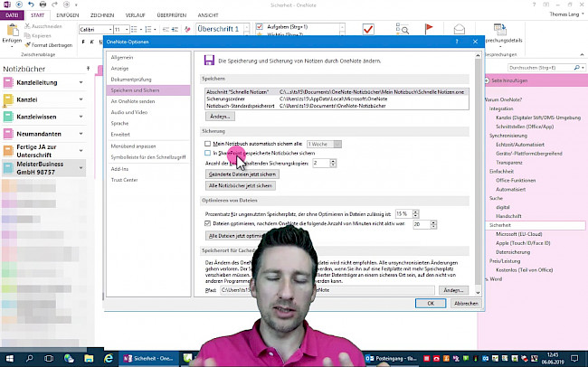Image resolution: width=588 pixels, height=367 pixels.
Task: Expand the Kanzleileitung notebook chevron
Action: pos(81,82)
